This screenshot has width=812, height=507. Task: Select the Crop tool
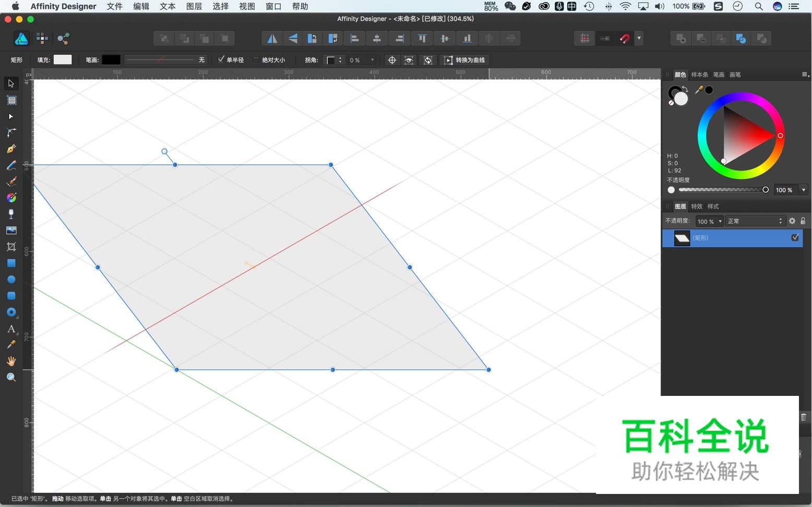(x=11, y=247)
